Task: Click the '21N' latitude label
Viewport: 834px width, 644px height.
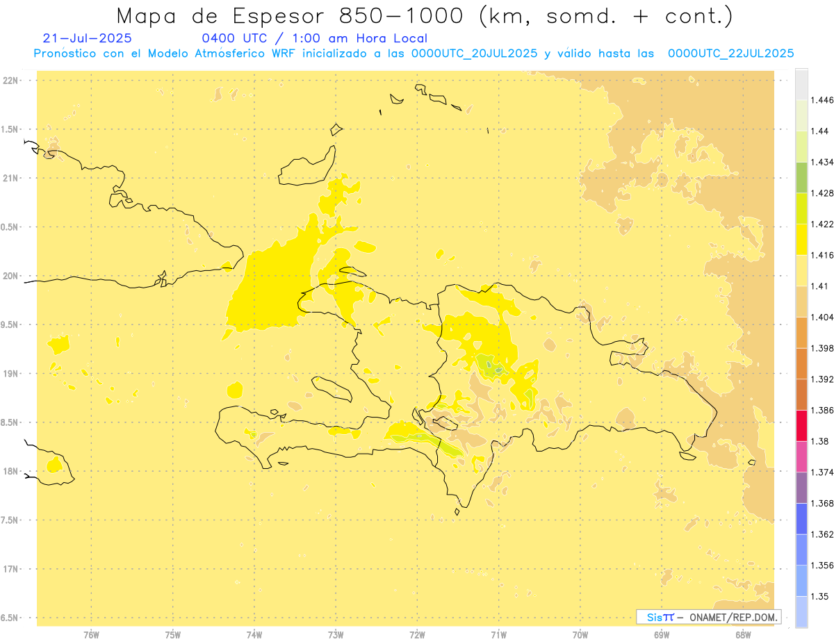Action: [x=10, y=179]
